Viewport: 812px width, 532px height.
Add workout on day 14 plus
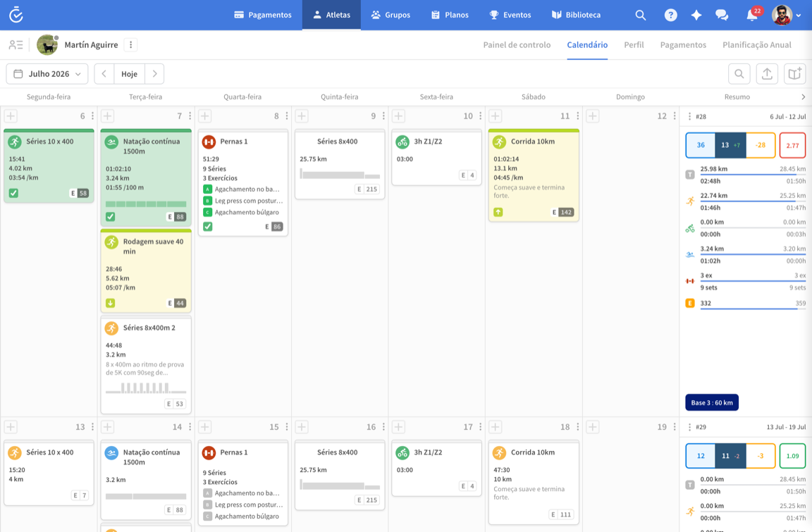click(108, 427)
